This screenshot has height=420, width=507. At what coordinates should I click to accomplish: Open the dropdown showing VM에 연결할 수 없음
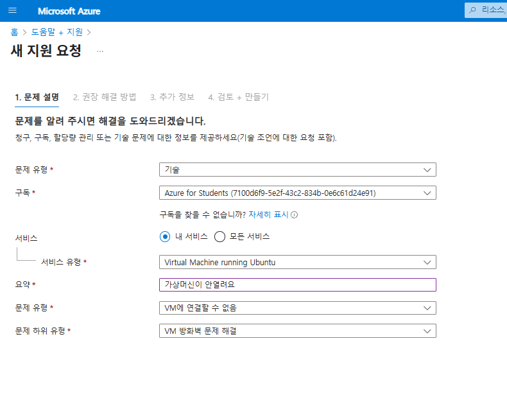point(298,308)
